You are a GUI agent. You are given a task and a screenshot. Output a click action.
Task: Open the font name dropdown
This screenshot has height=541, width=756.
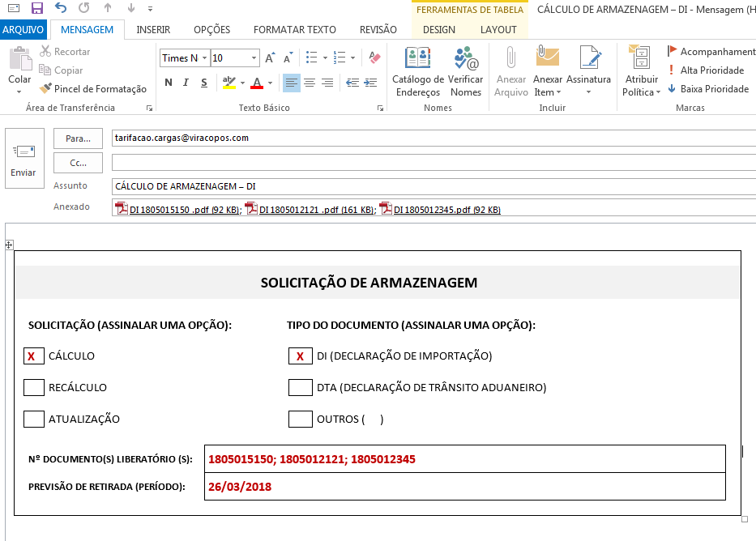pos(204,58)
